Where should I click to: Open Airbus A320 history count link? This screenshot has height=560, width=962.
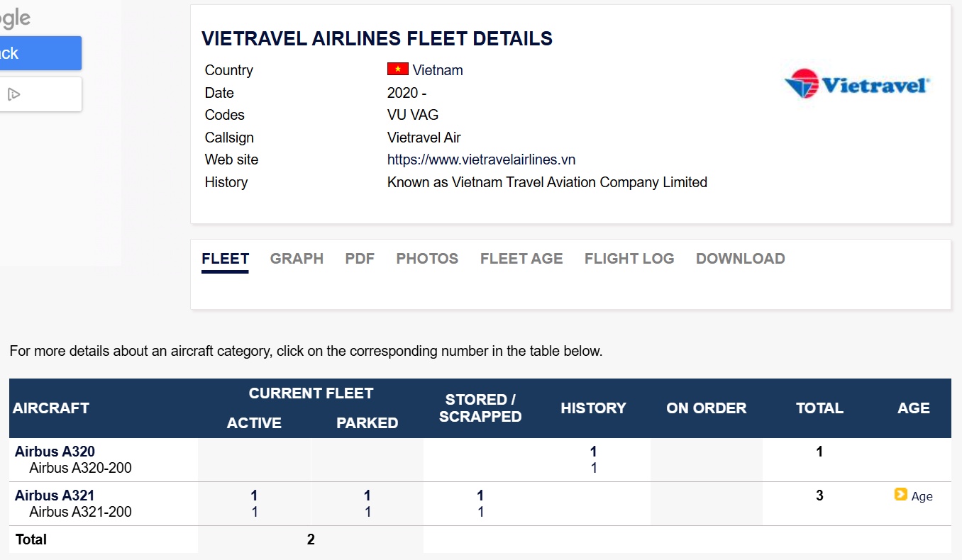point(594,452)
